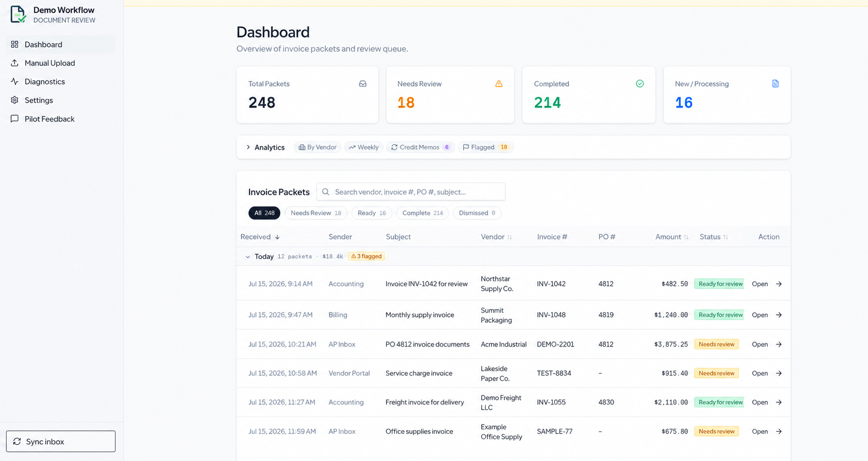This screenshot has height=461, width=868.
Task: Open Settings from sidebar
Action: (61, 100)
